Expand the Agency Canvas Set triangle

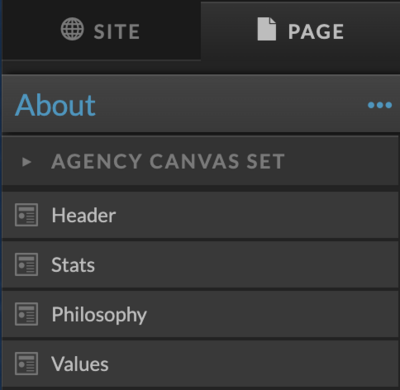pyautogui.click(x=27, y=162)
